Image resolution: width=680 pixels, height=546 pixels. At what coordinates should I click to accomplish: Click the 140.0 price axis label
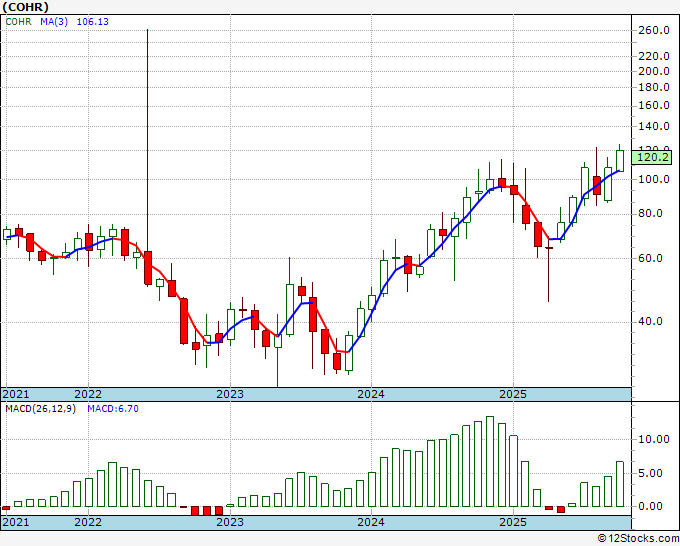pos(654,126)
